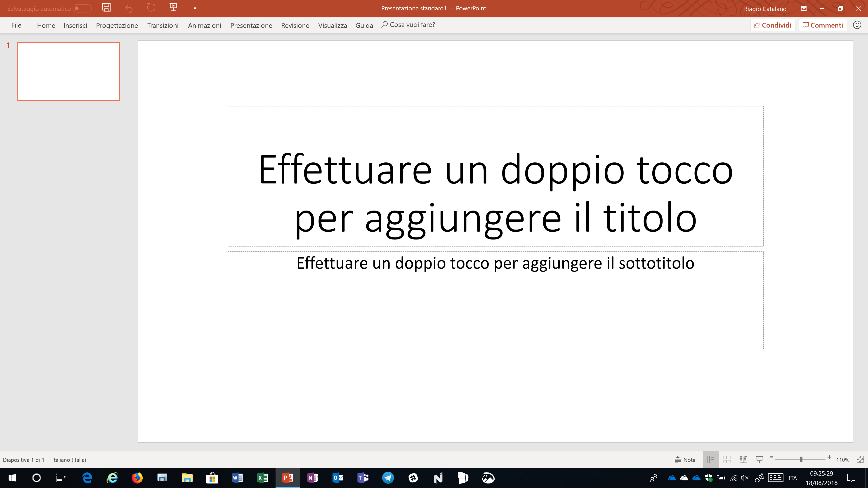868x488 pixels.
Task: Open Action Center notification icon
Action: pos(851,478)
